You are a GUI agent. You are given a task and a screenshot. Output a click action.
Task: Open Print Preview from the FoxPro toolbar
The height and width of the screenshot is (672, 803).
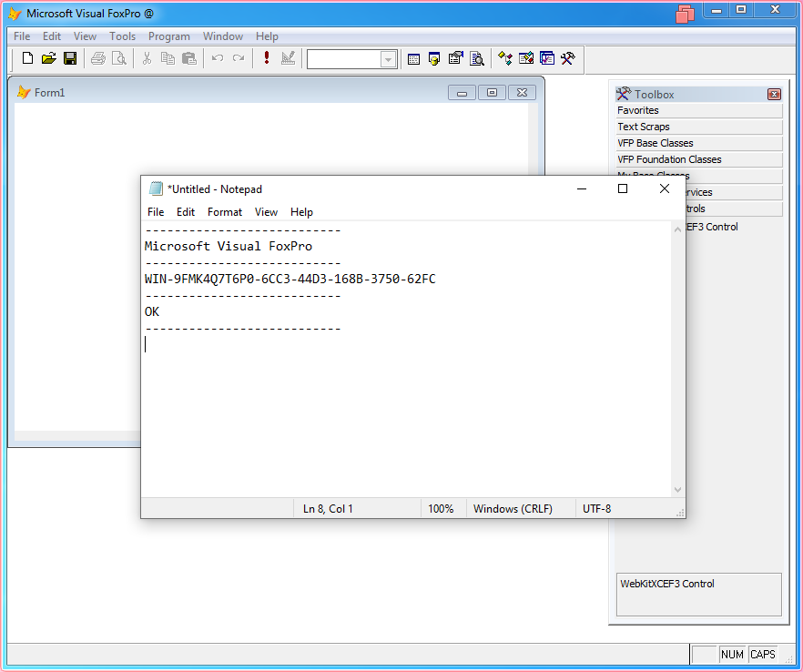click(x=119, y=58)
